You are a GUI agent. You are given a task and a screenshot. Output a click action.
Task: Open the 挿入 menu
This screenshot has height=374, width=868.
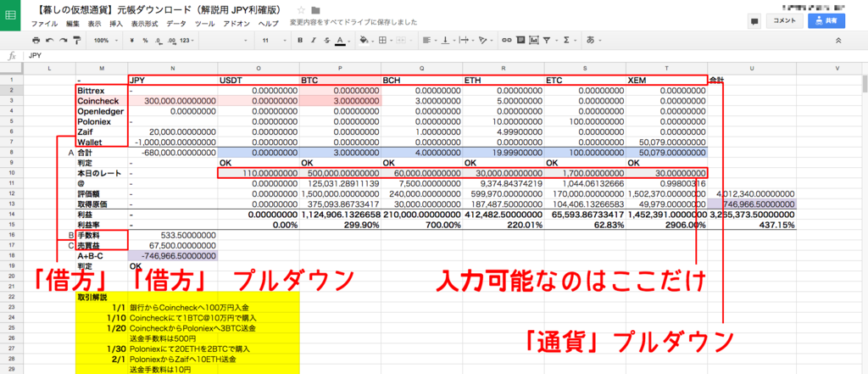[x=116, y=24]
